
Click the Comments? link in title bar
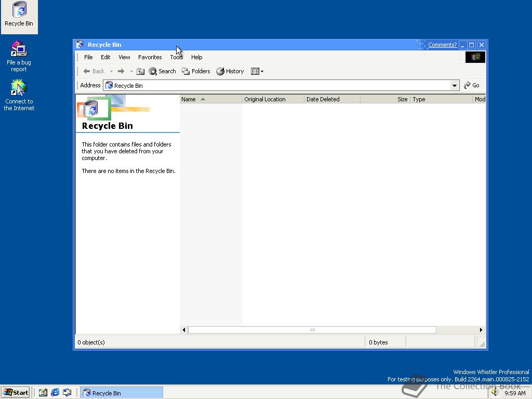tap(443, 45)
